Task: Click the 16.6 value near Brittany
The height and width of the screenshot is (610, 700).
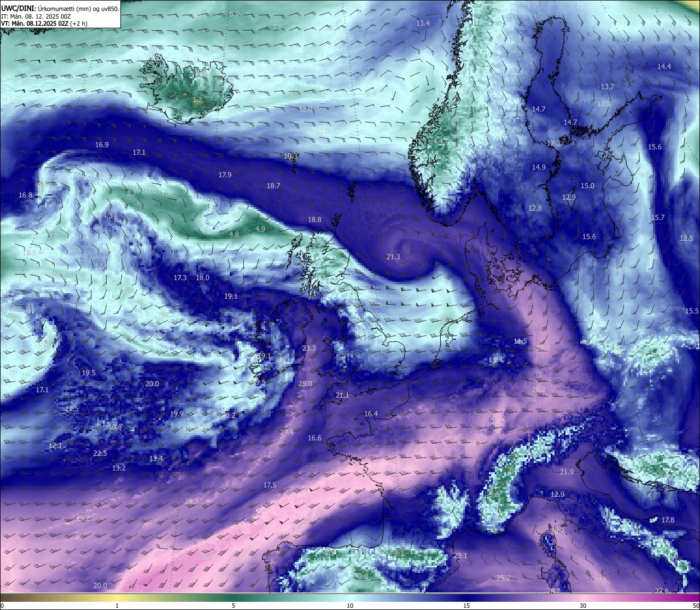Action: [314, 438]
